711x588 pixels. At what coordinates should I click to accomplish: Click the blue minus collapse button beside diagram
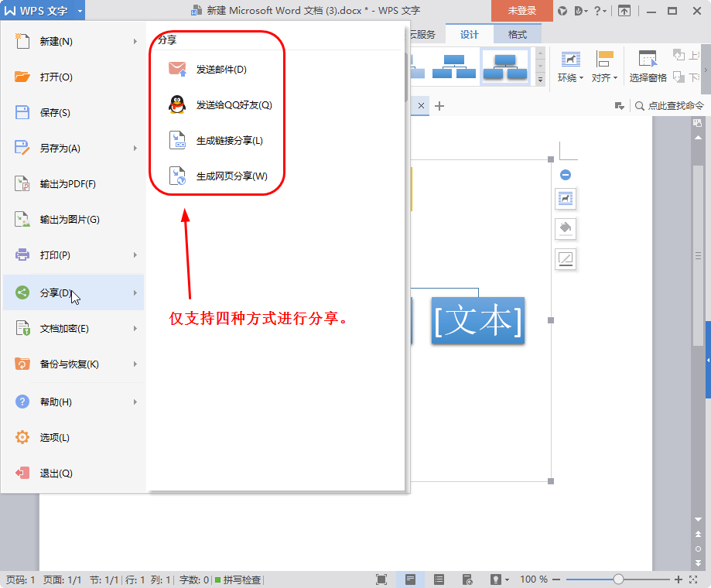pos(566,175)
